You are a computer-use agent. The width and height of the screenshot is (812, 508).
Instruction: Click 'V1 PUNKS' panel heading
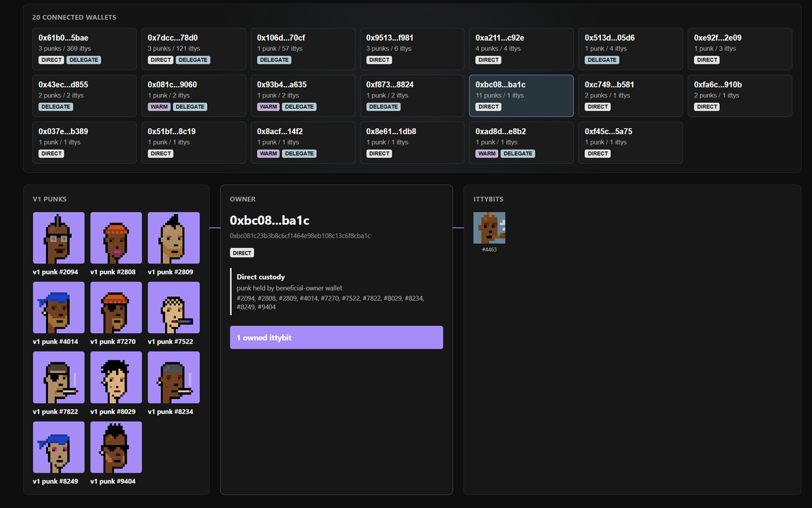click(x=49, y=199)
